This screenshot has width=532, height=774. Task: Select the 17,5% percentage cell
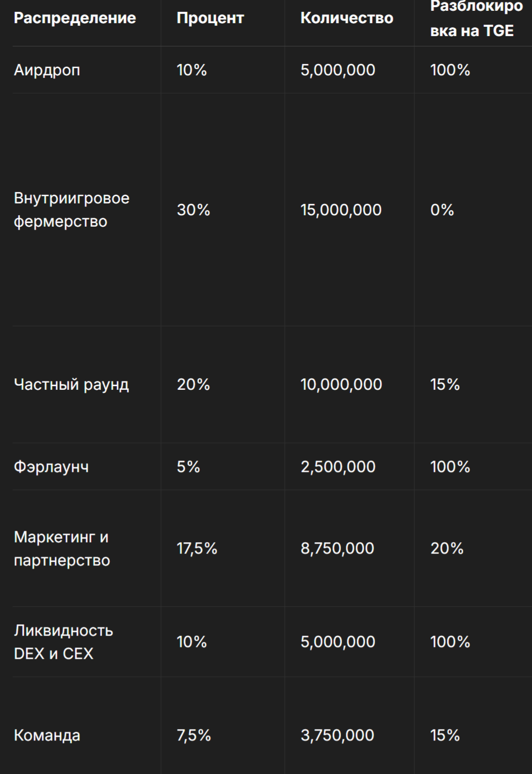tap(197, 548)
